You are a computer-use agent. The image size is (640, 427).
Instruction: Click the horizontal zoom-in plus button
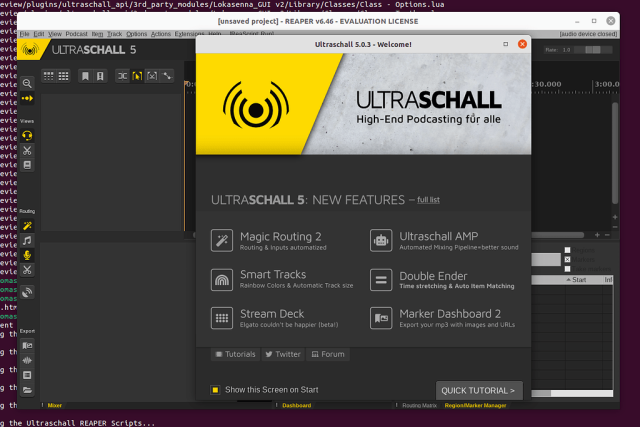pyautogui.click(x=597, y=235)
